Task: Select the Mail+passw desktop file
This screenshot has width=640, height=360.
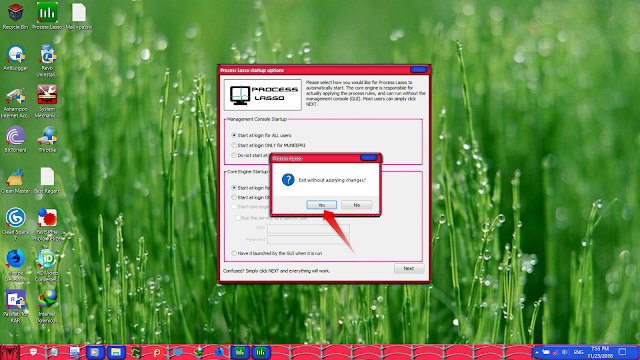Action: (79, 16)
